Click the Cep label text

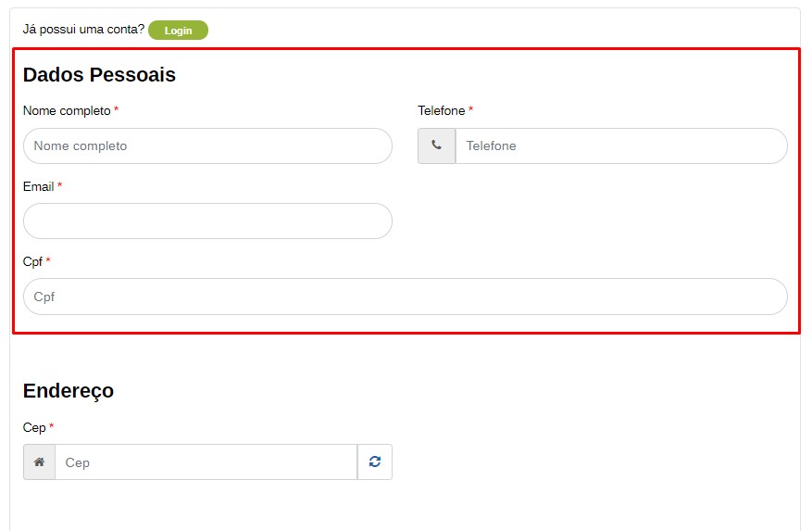[x=34, y=427]
